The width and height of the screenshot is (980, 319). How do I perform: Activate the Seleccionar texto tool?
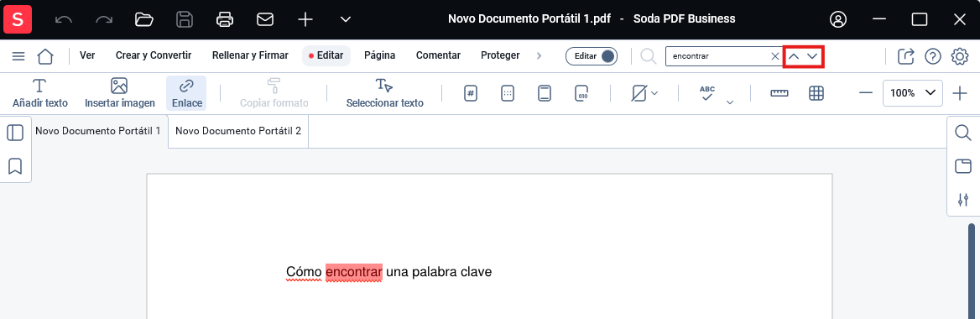point(384,93)
